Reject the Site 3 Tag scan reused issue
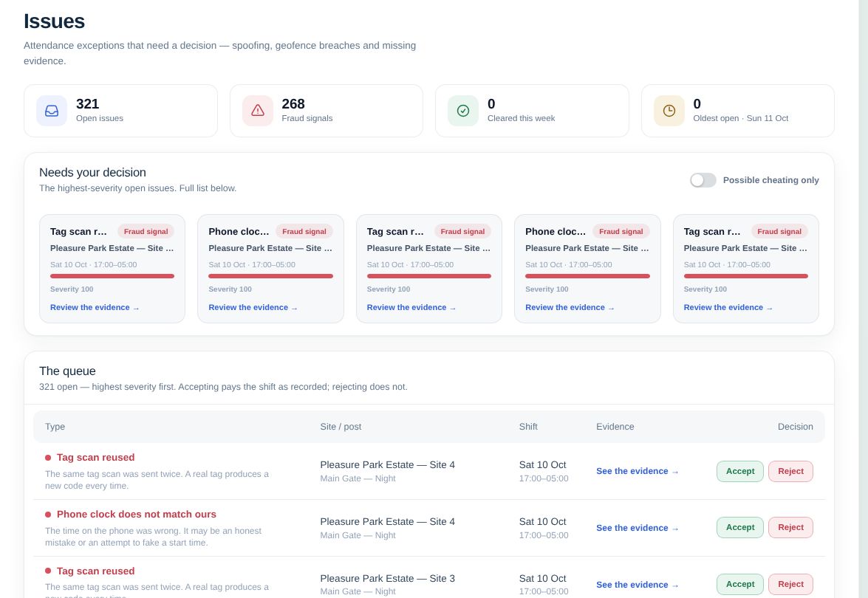 [790, 584]
